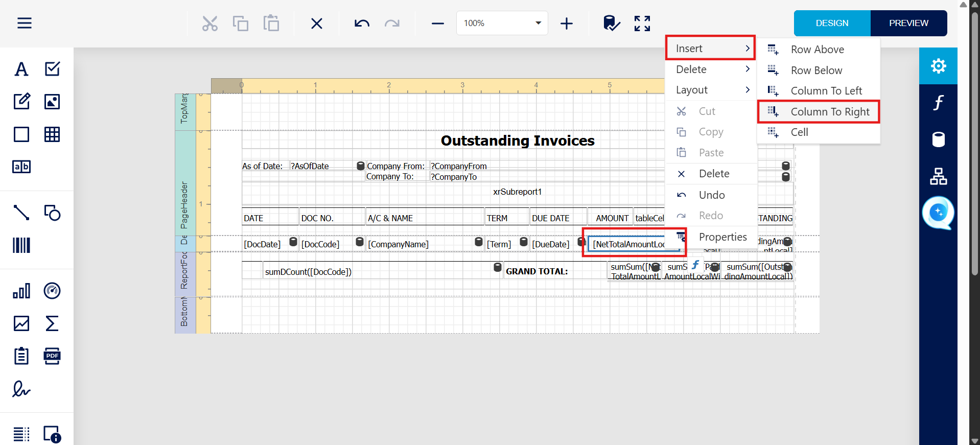Select the Check Box control tool

pyautogui.click(x=52, y=69)
